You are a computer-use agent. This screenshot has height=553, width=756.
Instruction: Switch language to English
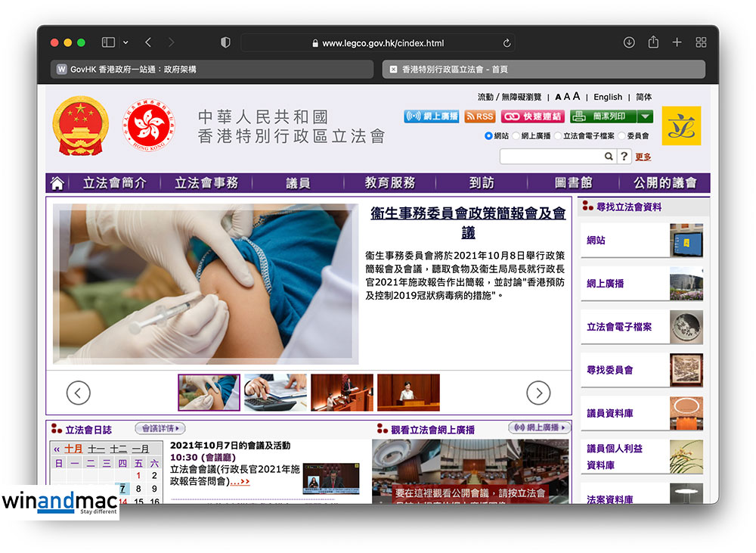(x=608, y=97)
